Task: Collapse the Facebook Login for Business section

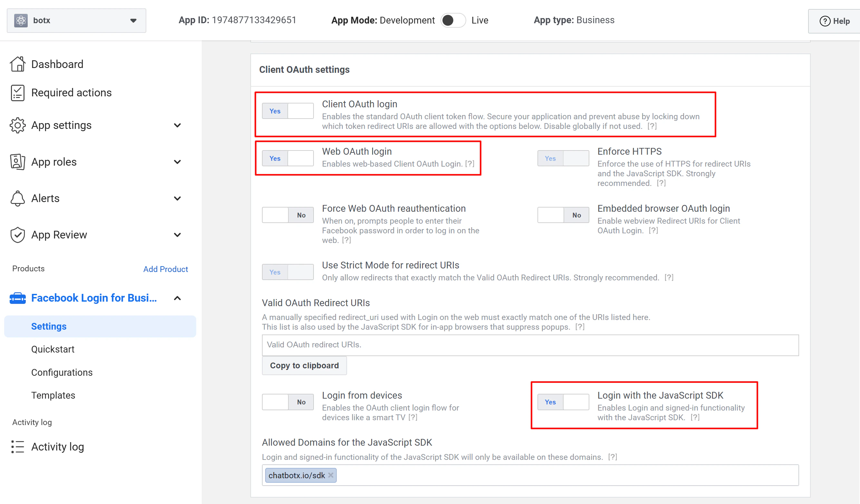Action: (x=178, y=298)
